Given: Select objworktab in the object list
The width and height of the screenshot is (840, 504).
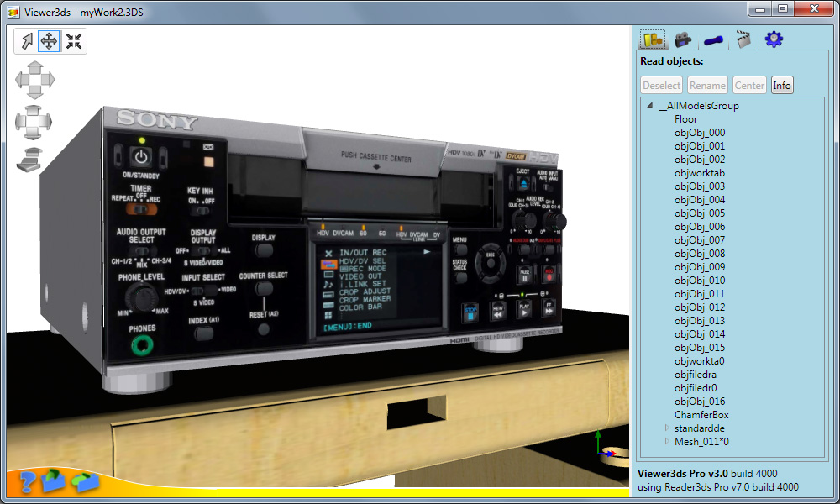Looking at the screenshot, I should point(700,172).
